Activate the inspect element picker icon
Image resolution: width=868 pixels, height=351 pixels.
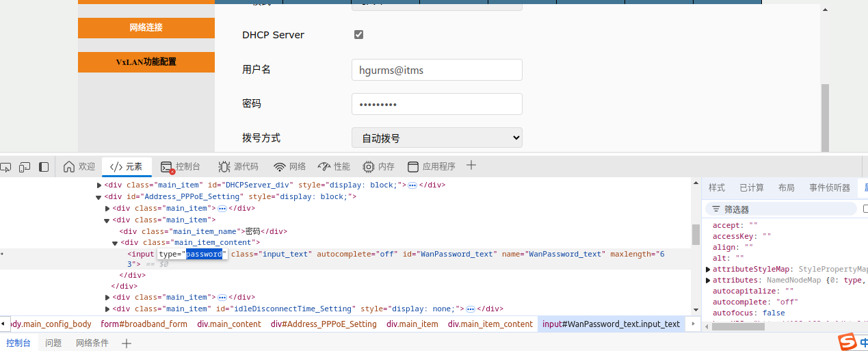5,167
